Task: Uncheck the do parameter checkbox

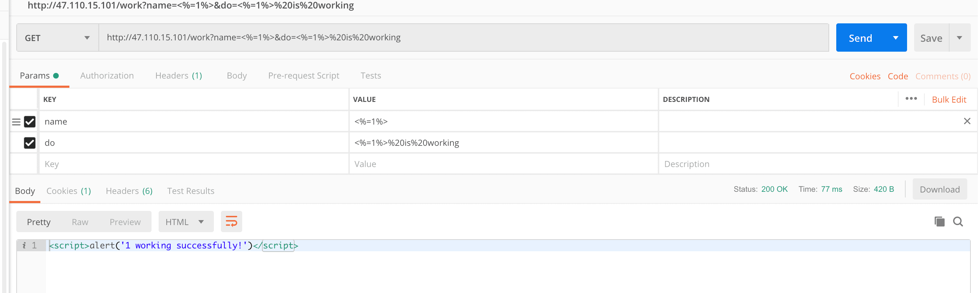Action: [x=30, y=143]
